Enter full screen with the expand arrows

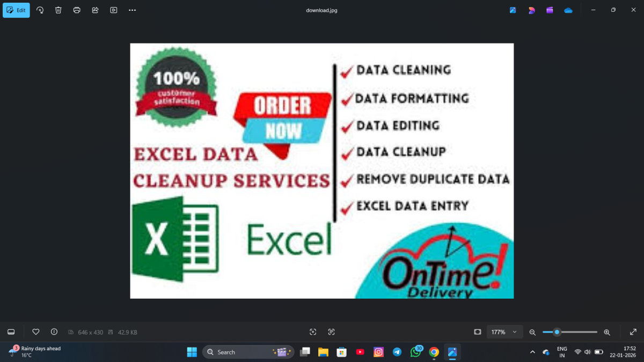point(633,332)
